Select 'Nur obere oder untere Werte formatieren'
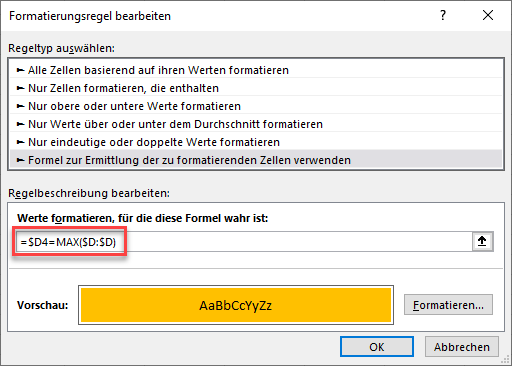Image resolution: width=512 pixels, height=366 pixels. pyautogui.click(x=256, y=106)
